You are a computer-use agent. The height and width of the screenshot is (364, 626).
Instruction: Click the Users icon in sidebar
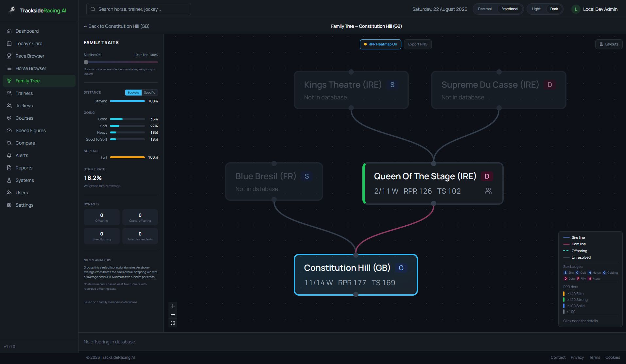pos(9,193)
